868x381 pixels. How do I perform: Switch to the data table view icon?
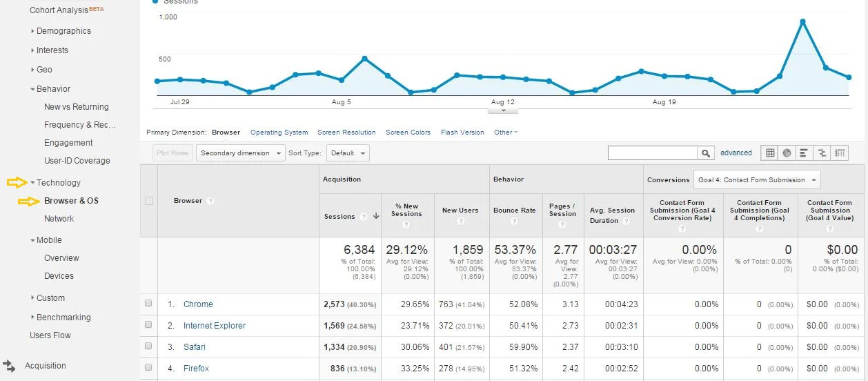click(770, 153)
